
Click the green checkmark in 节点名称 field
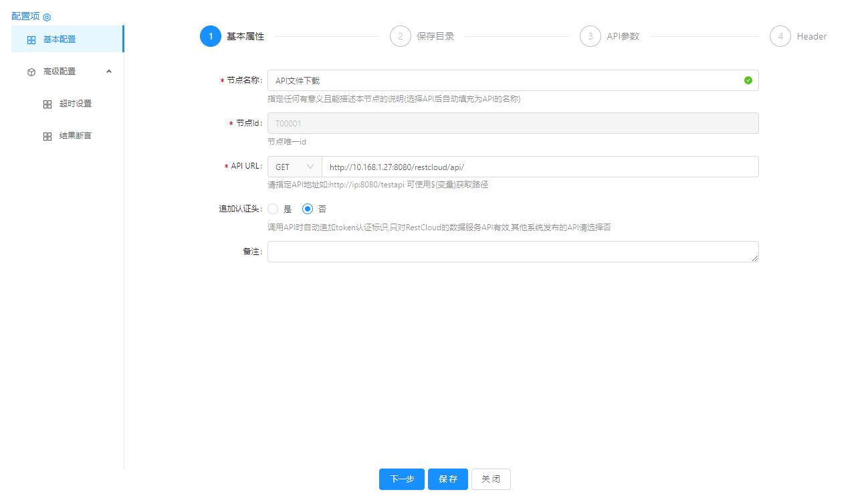(748, 80)
